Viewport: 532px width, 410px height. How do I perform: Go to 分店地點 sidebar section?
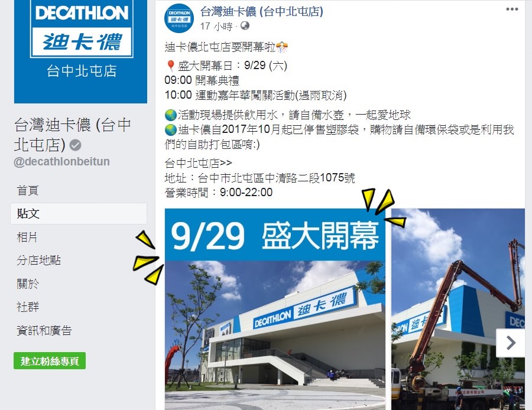(x=38, y=261)
